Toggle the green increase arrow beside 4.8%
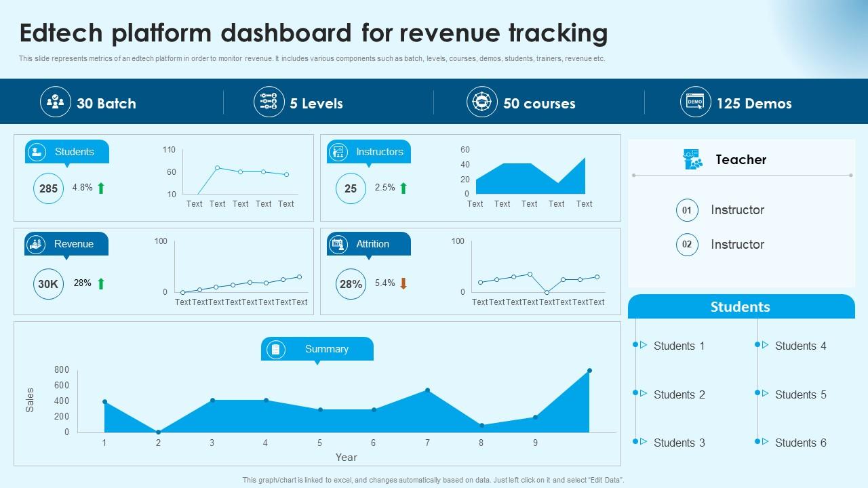 100,188
